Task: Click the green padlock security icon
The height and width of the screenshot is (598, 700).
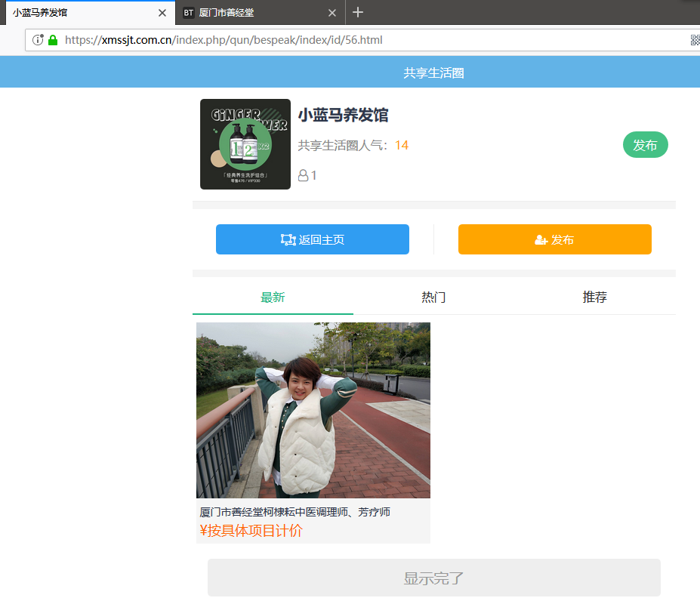Action: point(53,40)
